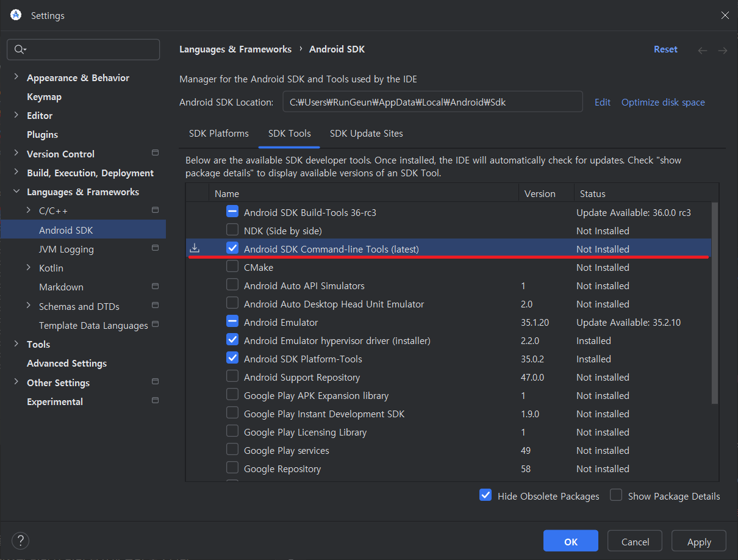The height and width of the screenshot is (560, 738).
Task: Expand the C/C++ node
Action: 29,210
